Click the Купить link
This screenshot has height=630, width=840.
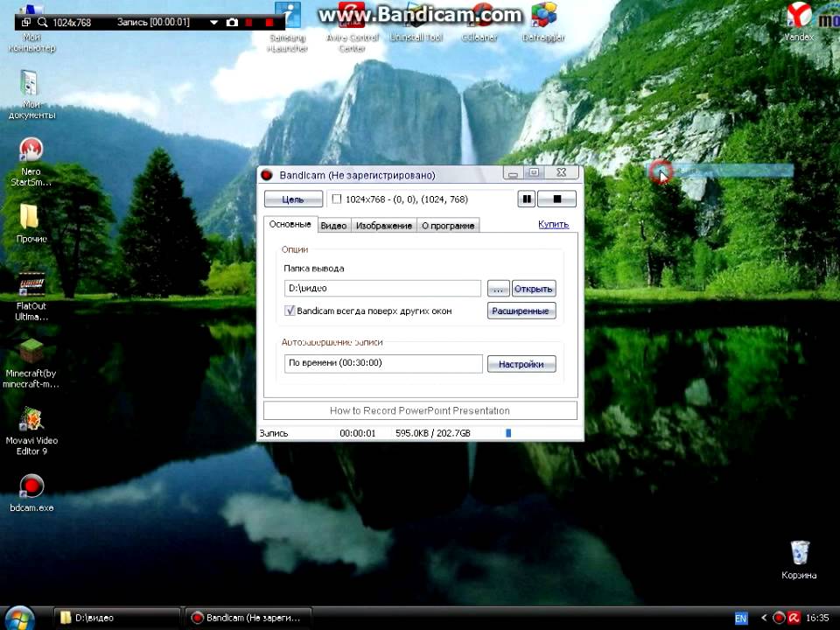(x=553, y=224)
